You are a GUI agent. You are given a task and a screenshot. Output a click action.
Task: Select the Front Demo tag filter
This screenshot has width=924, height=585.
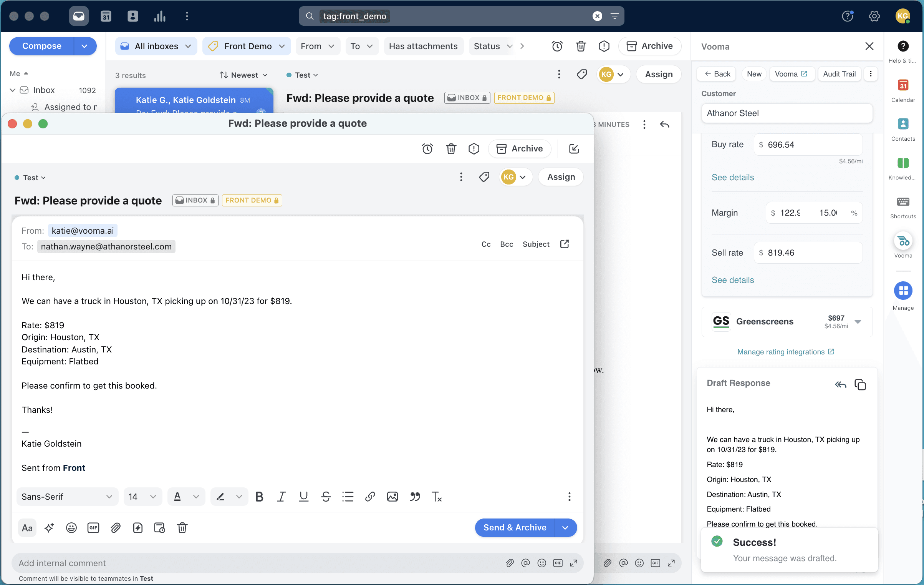pos(247,46)
